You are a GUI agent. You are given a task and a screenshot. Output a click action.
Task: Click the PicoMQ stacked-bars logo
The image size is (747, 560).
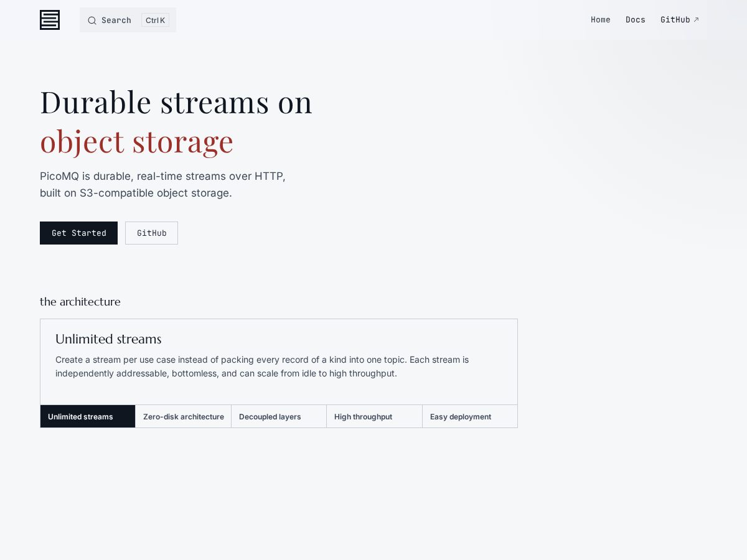(x=50, y=20)
